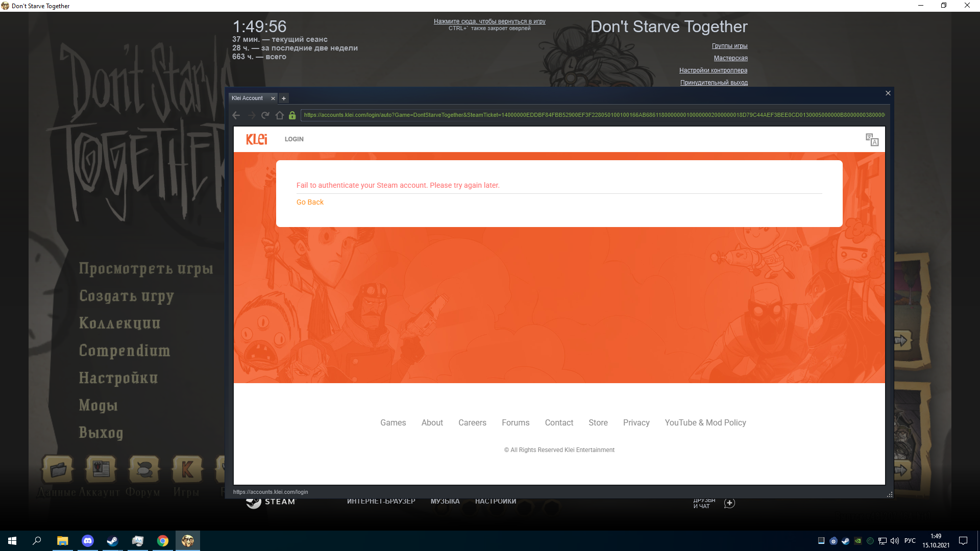Open Discord from the taskbar

pos(88,541)
